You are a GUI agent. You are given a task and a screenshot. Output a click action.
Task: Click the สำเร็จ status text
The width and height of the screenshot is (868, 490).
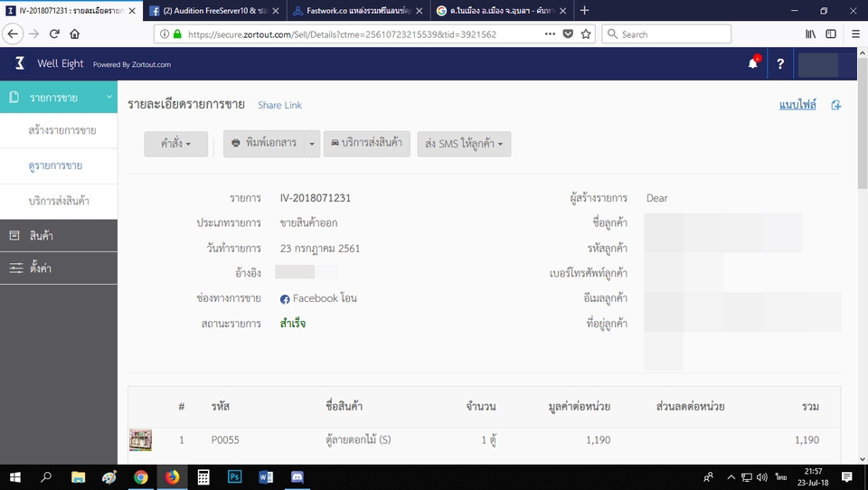292,324
